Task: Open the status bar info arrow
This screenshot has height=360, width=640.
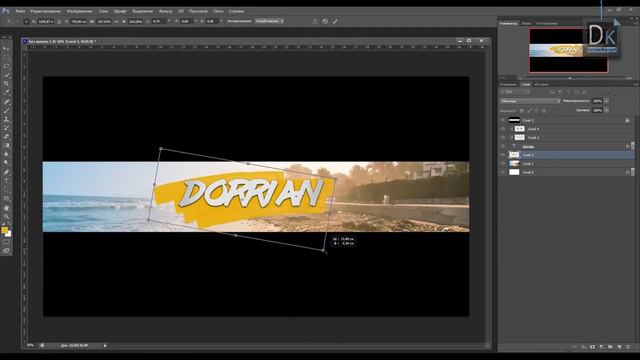Action: [105, 346]
